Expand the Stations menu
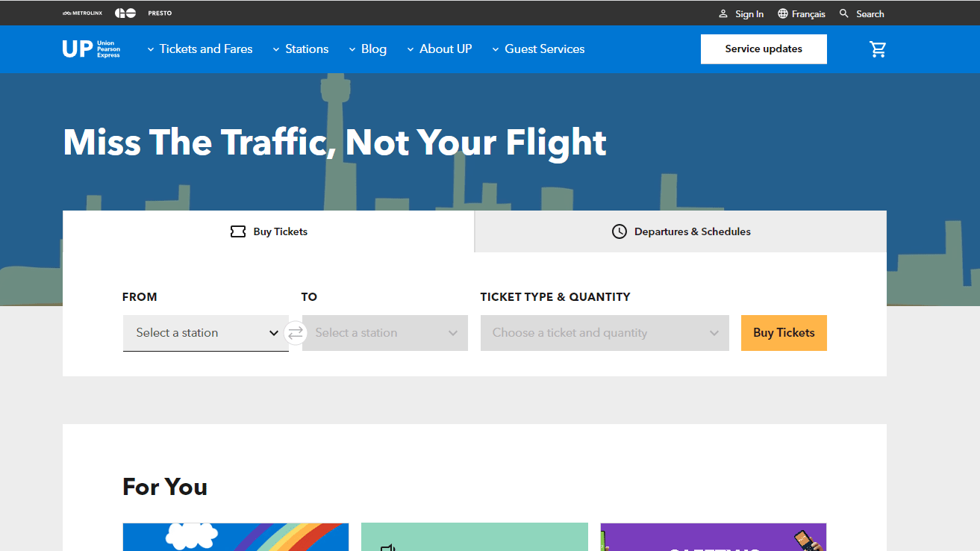The image size is (980, 551). tap(300, 49)
